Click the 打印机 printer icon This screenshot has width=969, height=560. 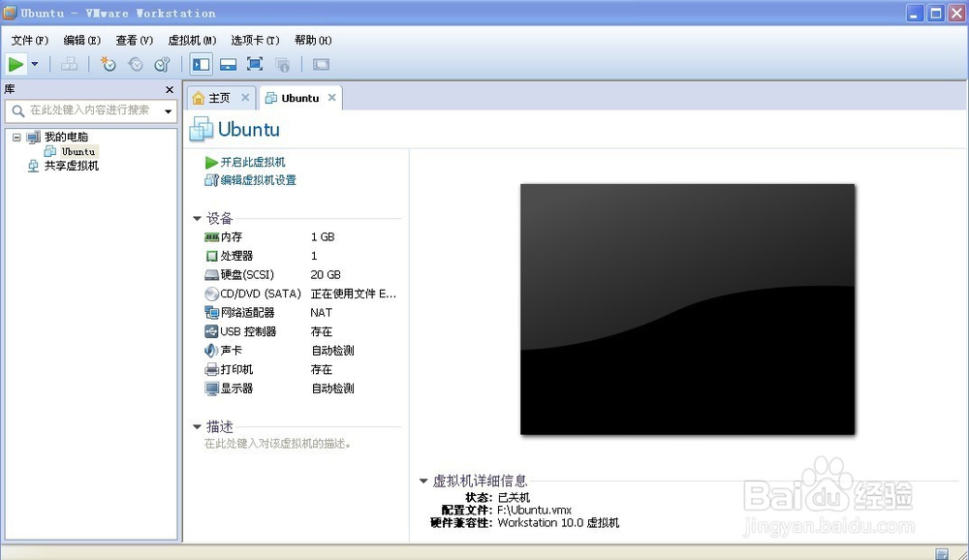click(211, 370)
